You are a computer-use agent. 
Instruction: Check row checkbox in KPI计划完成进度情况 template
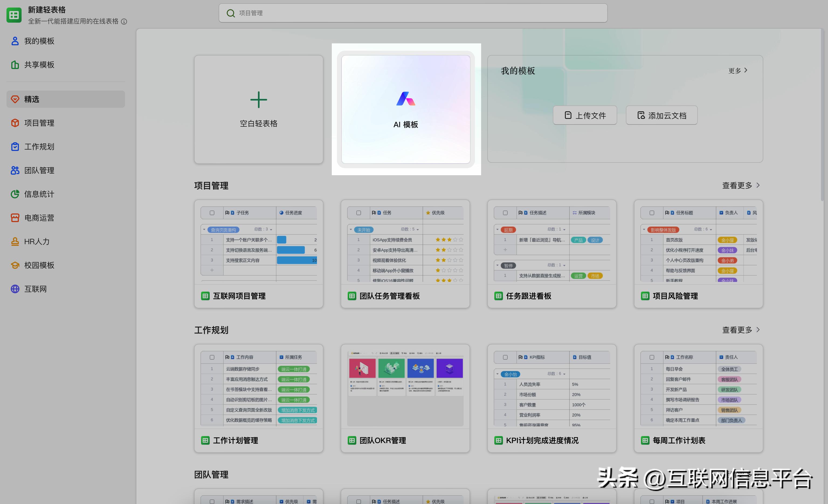(x=505, y=357)
